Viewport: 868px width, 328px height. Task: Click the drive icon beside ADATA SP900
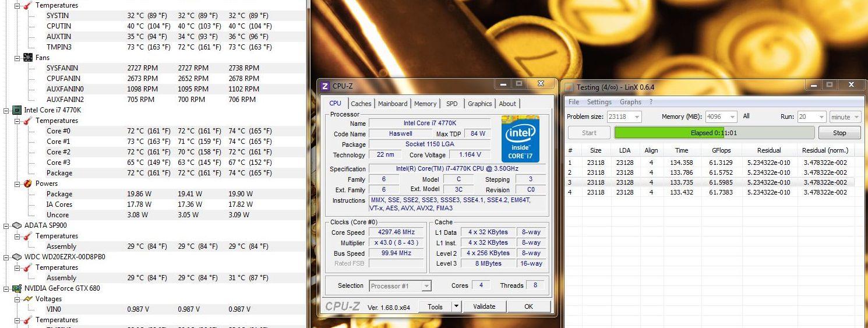coord(17,225)
